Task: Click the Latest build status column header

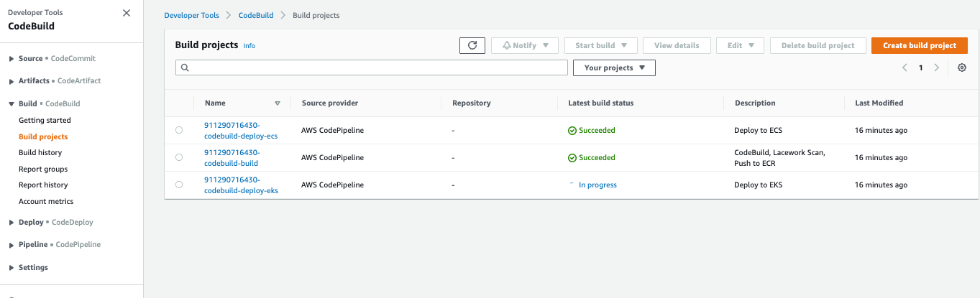Action: coord(601,103)
